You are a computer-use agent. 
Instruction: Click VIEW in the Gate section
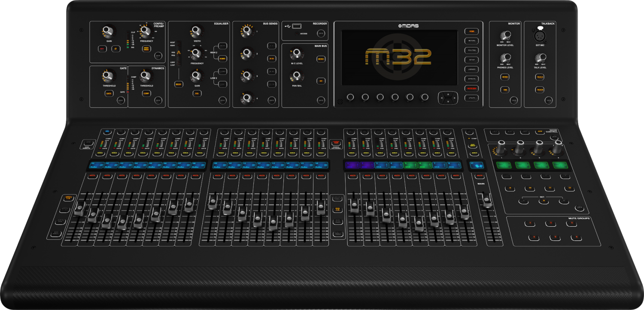point(121,100)
